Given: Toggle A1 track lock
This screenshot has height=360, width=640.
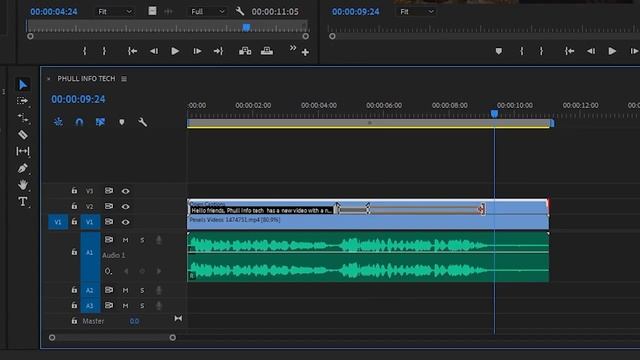Looking at the screenshot, I should (74, 252).
